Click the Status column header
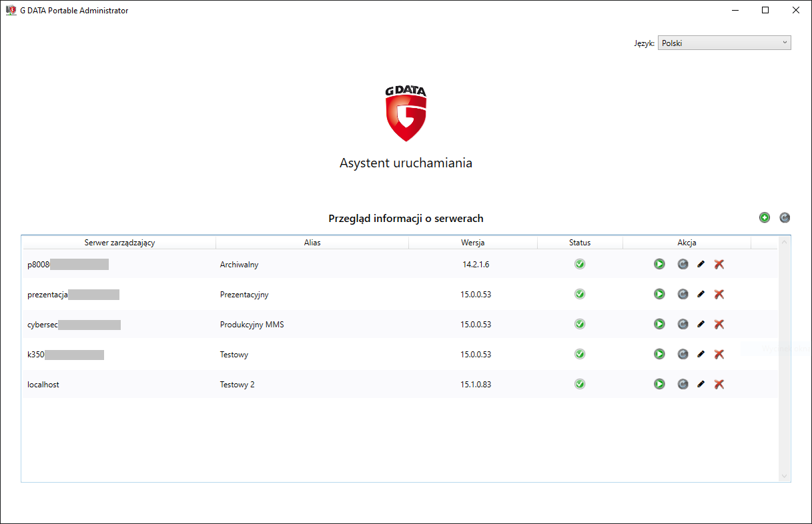This screenshot has width=812, height=524. [580, 243]
